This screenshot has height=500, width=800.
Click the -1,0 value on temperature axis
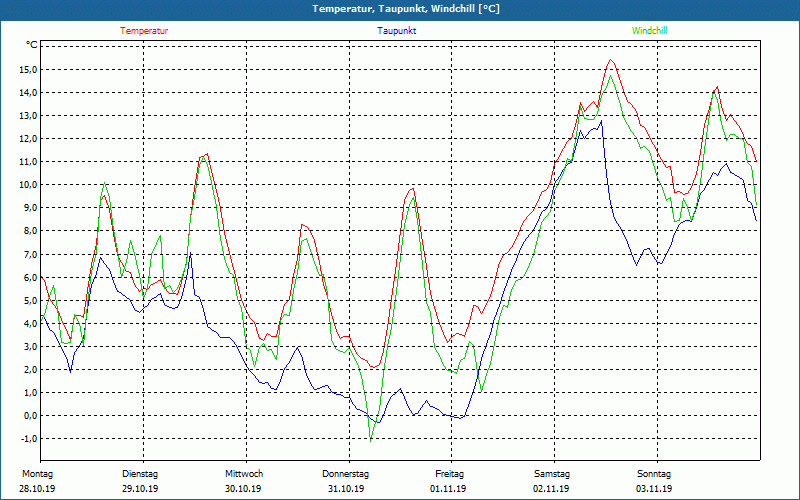[29, 438]
